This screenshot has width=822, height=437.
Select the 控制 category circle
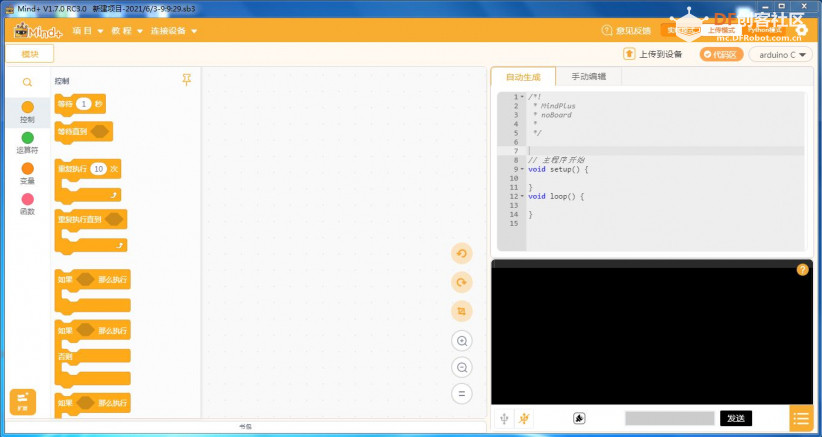click(27, 107)
